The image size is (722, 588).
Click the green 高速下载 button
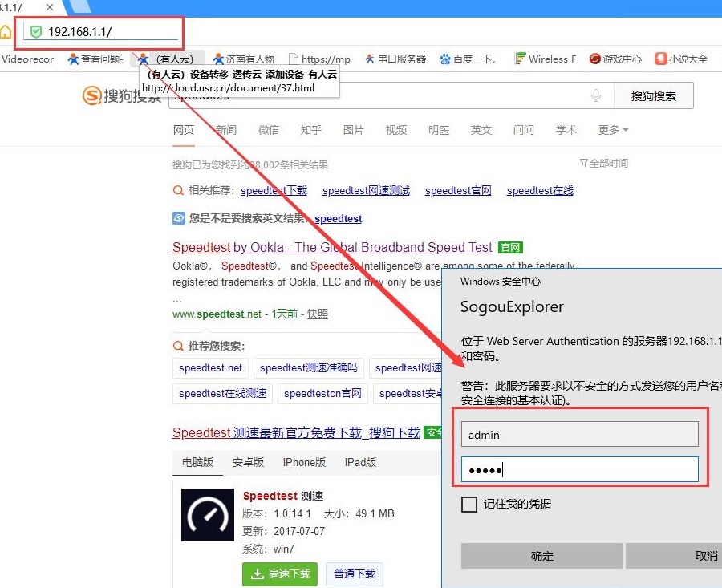pos(280,574)
